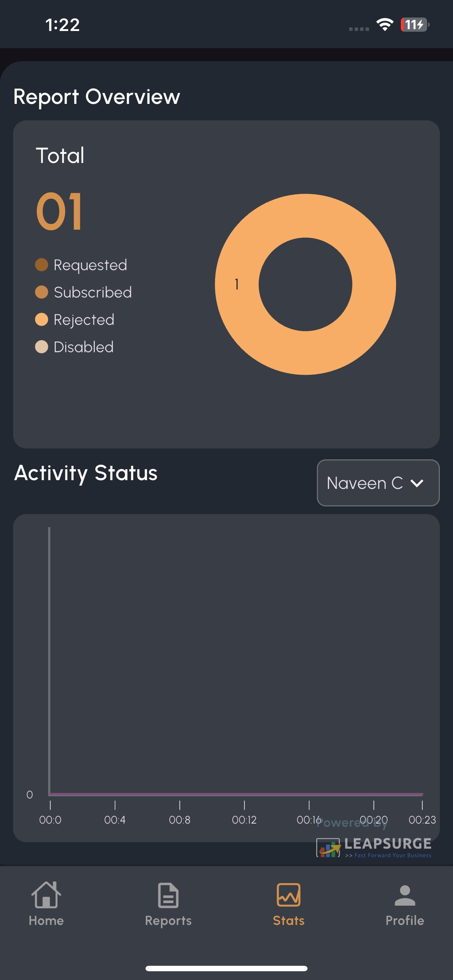The height and width of the screenshot is (980, 453).
Task: Toggle the Requested legend item
Action: point(81,265)
